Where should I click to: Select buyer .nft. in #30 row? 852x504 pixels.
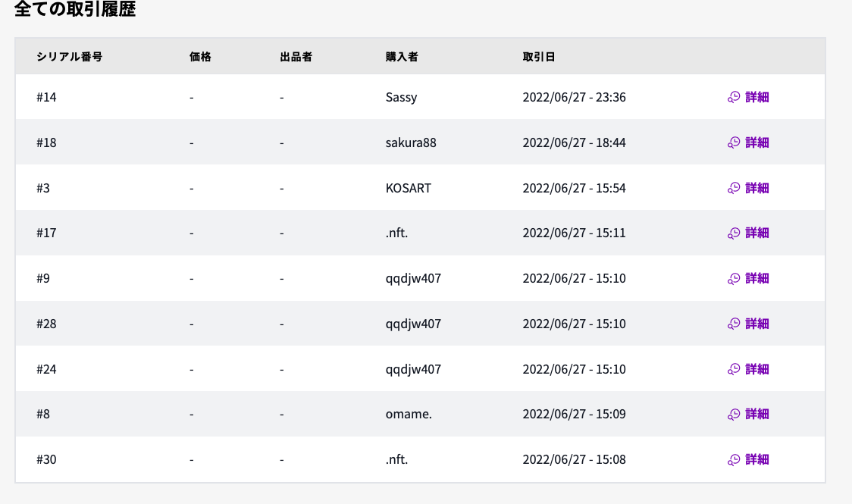396,459
